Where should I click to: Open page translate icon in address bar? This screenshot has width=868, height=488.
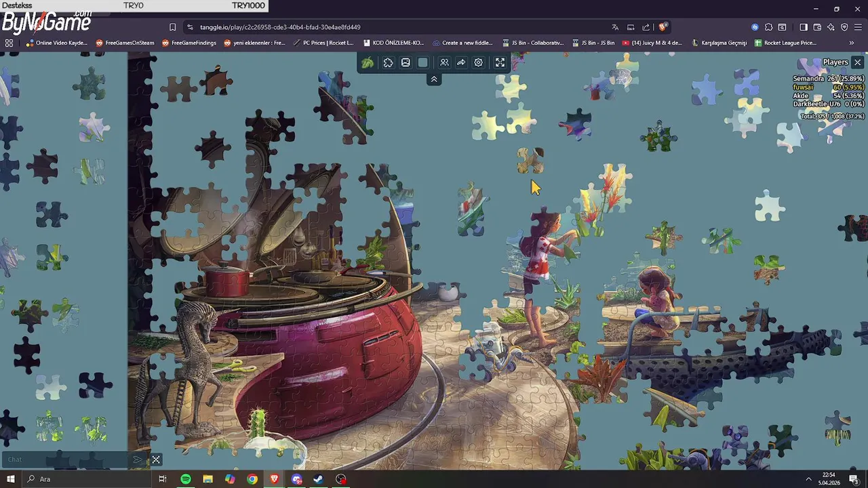tap(615, 27)
